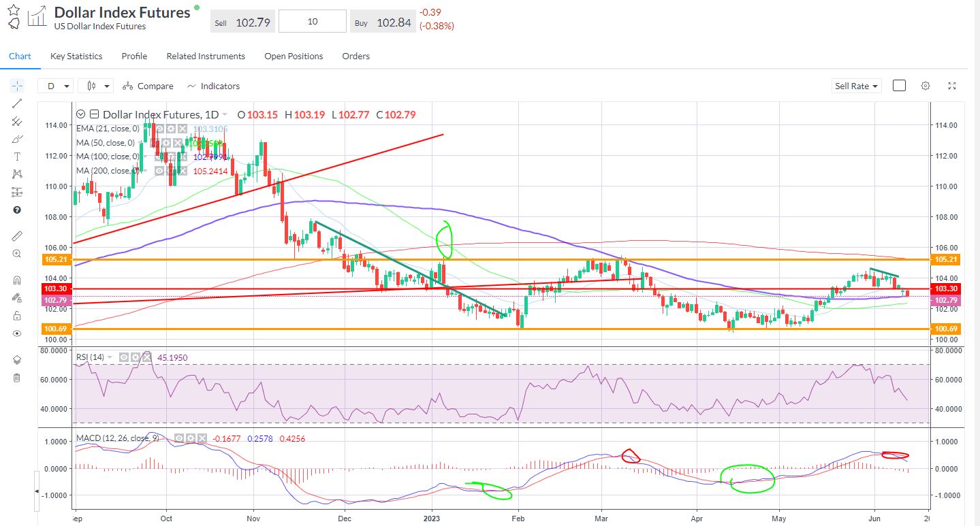This screenshot has width=980, height=526.
Task: Expand the EMA (21, close, 0) dropdown arrow
Action: pyautogui.click(x=145, y=129)
